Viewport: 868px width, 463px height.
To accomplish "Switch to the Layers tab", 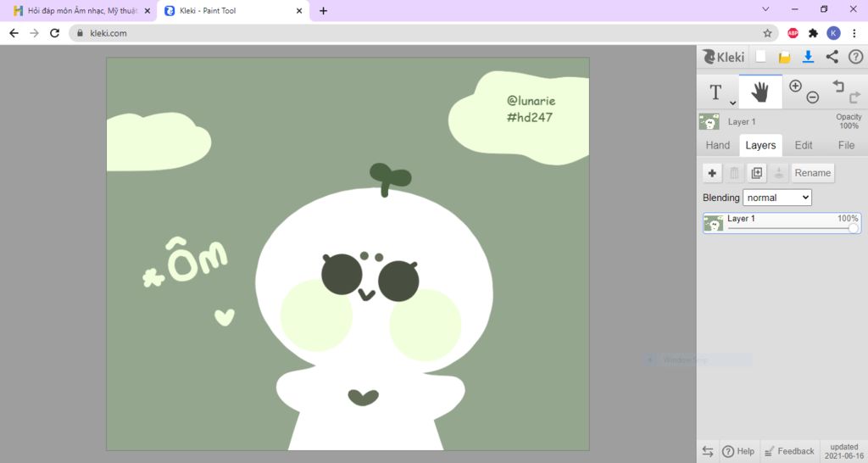I will click(x=760, y=145).
